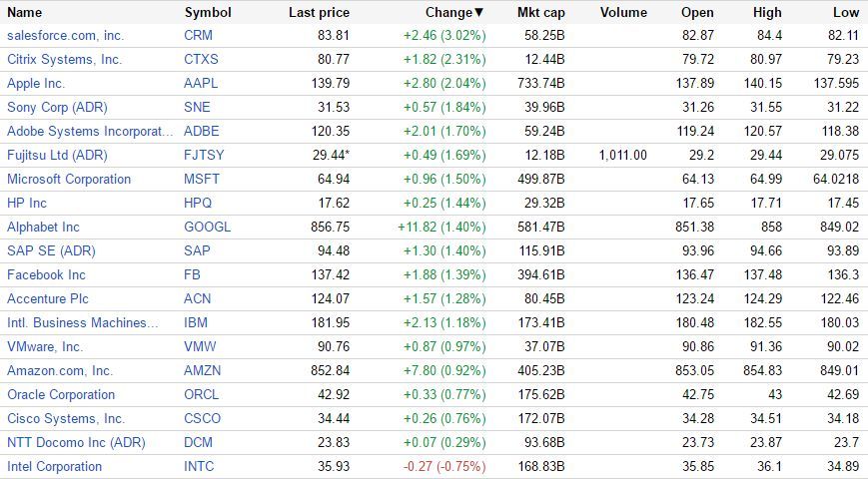Open the Oracle Corporation link
Viewport: 868px width, 479px height.
pyautogui.click(x=61, y=394)
